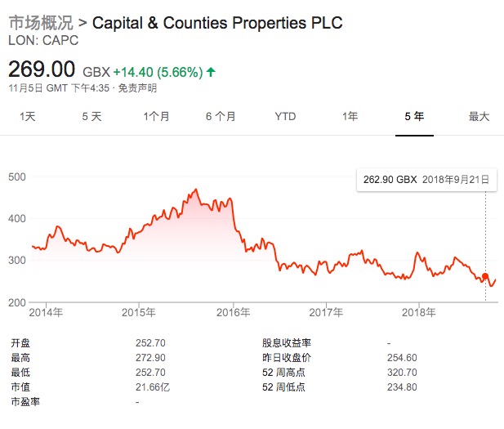The width and height of the screenshot is (504, 429).
Task: Click the 262.90 GBX tooltip box
Action: coord(426,180)
